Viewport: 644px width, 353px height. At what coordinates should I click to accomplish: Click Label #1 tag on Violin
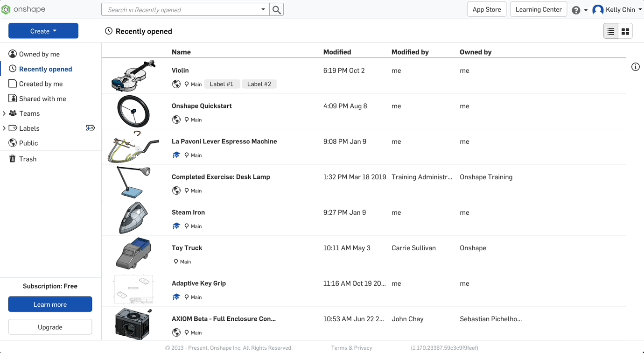tap(221, 84)
